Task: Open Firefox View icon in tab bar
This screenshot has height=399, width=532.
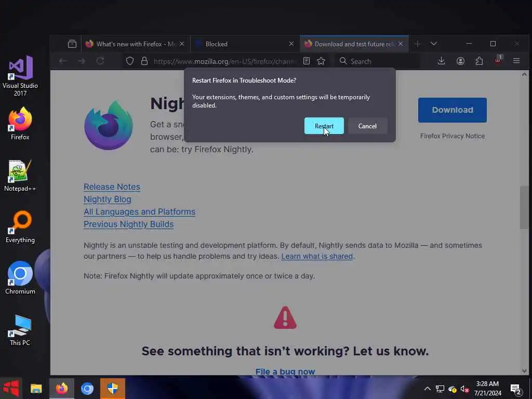Action: coord(72,44)
